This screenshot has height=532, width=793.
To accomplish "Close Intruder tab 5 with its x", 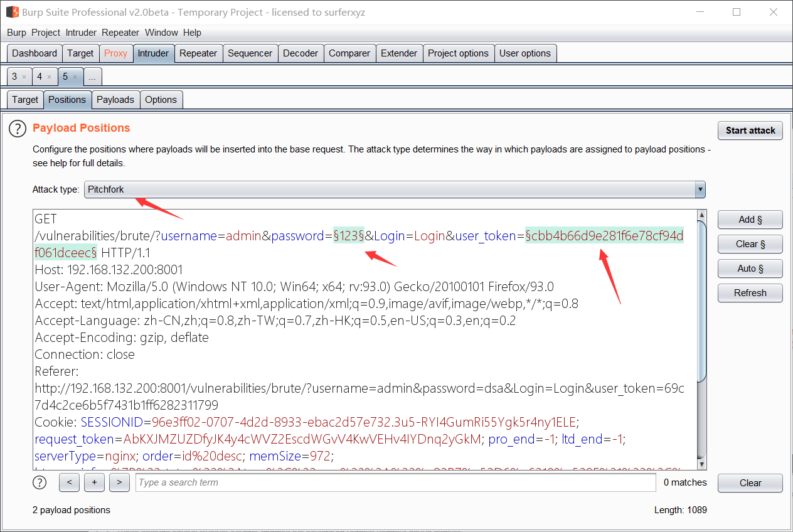I will (75, 77).
